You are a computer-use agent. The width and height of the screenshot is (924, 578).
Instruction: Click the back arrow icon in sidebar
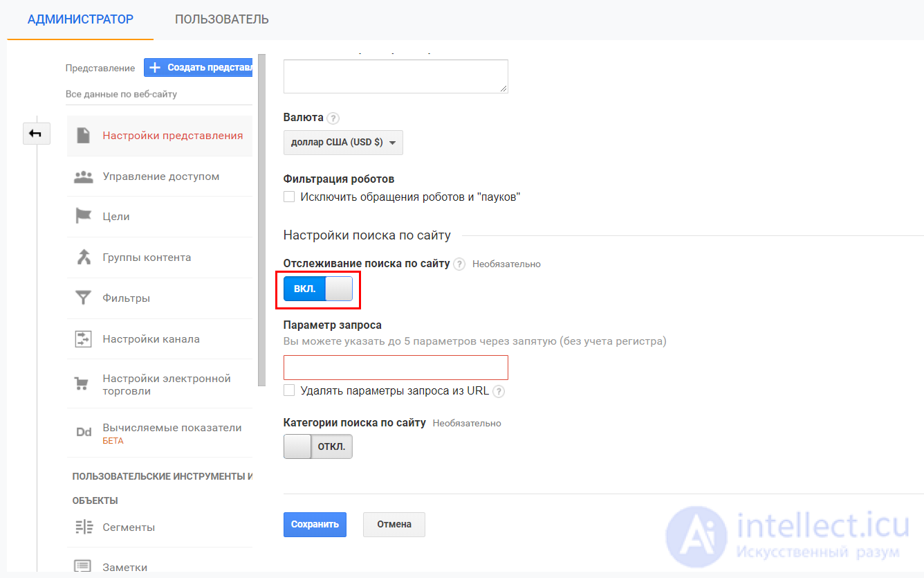pos(36,134)
